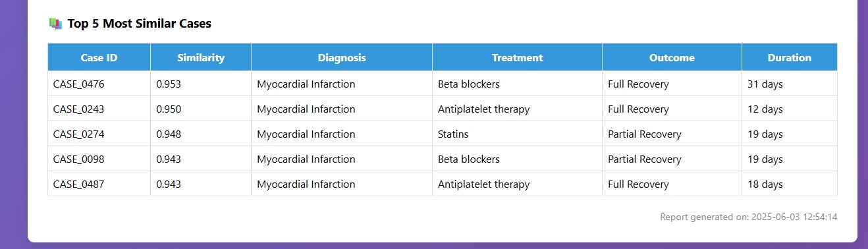Click the Outcome column header

click(672, 57)
